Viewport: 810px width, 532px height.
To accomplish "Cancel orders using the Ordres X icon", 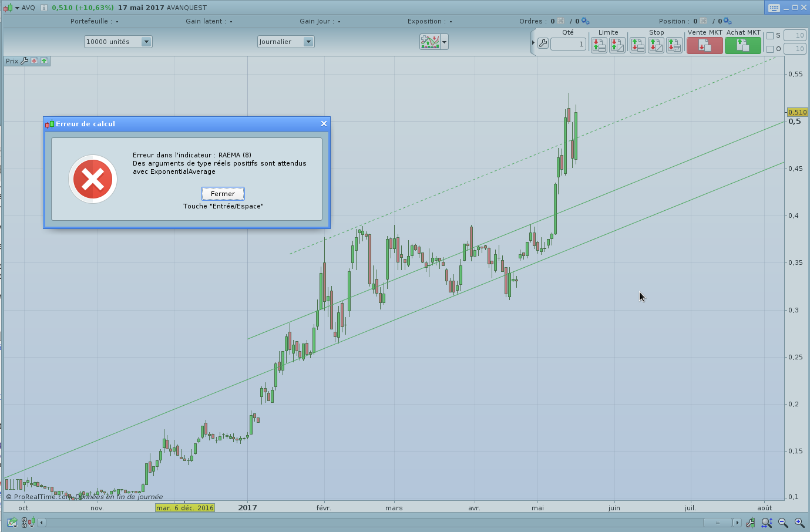I will point(560,21).
